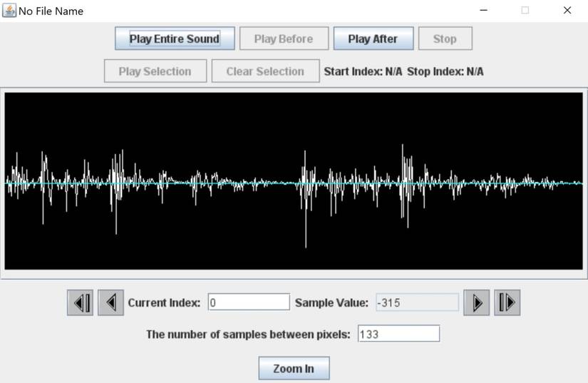Click the Play Before button

click(x=284, y=39)
